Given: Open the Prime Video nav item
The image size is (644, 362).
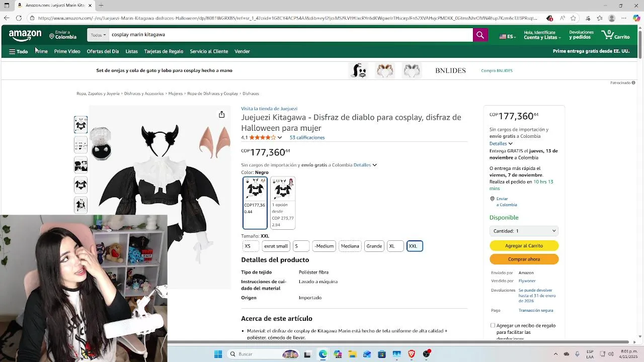Looking at the screenshot, I should [x=67, y=51].
